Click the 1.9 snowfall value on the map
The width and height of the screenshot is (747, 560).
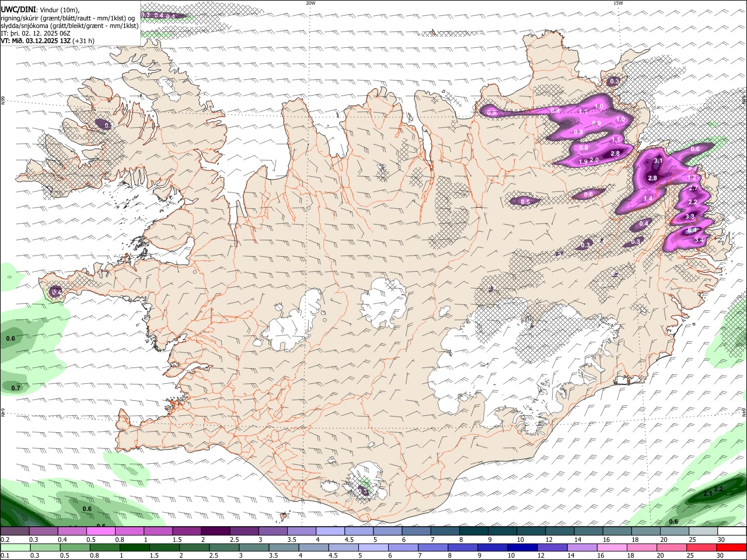[x=583, y=162]
